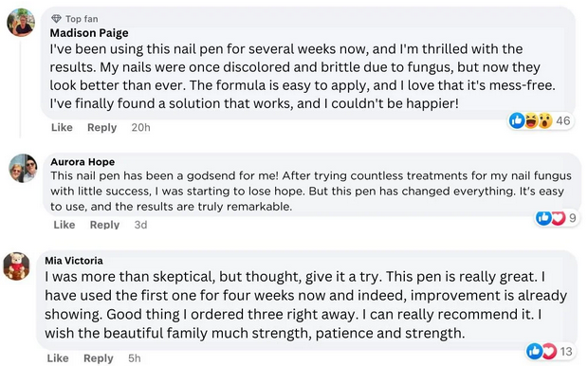Viewport: 588px width, 366px height.
Task: Like Madison Paige's comment
Action: point(62,127)
